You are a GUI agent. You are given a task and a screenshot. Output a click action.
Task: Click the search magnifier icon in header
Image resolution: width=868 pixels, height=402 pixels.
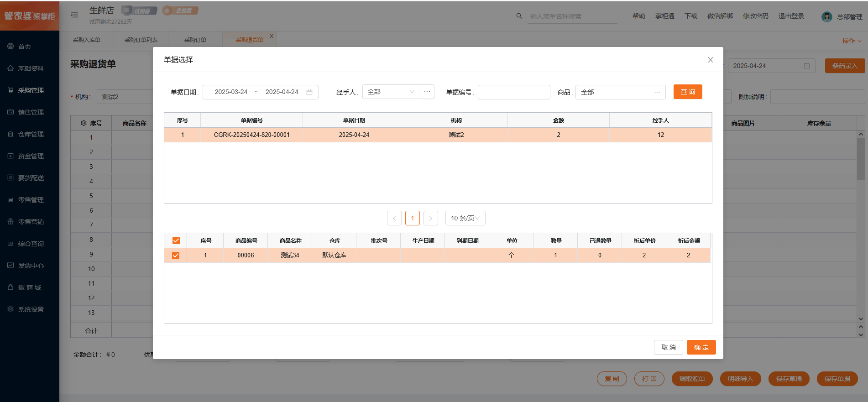[519, 16]
